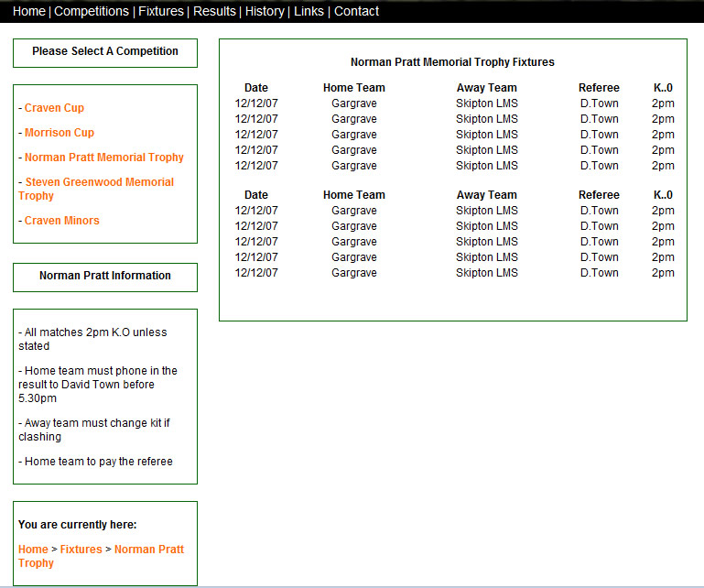Click the Referee column header in the top table

[x=599, y=88]
